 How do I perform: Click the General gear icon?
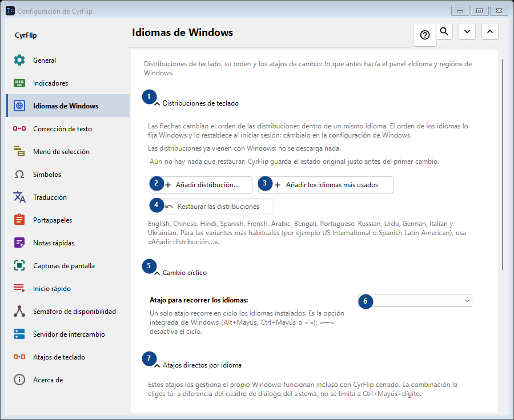click(19, 60)
